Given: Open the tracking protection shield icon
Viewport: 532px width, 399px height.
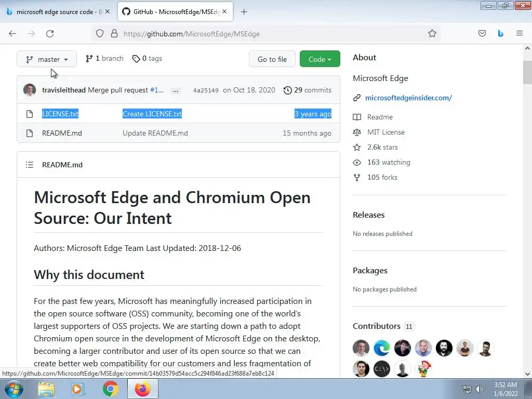Looking at the screenshot, I should [x=99, y=34].
